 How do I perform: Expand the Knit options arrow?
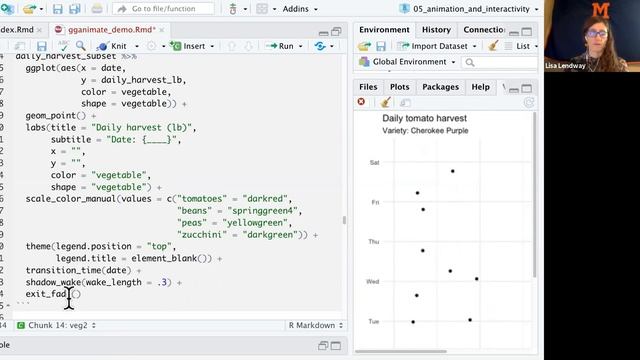pyautogui.click(x=137, y=47)
